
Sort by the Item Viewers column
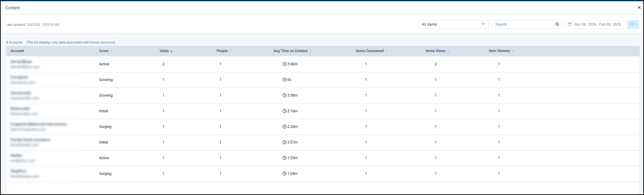tap(501, 51)
